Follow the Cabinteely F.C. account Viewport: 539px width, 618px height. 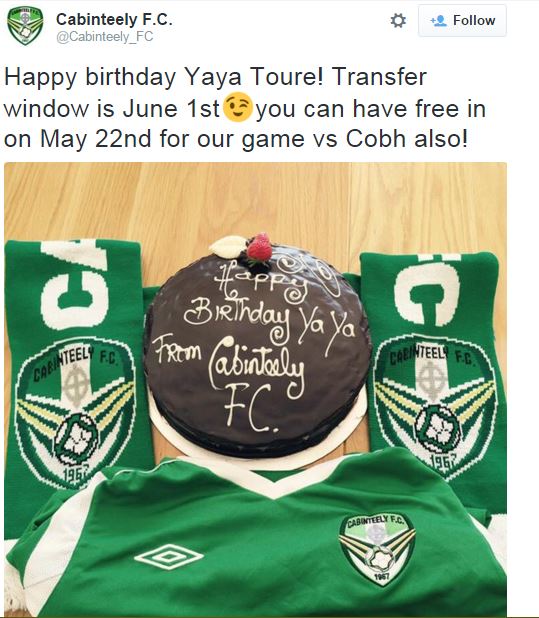tap(462, 20)
